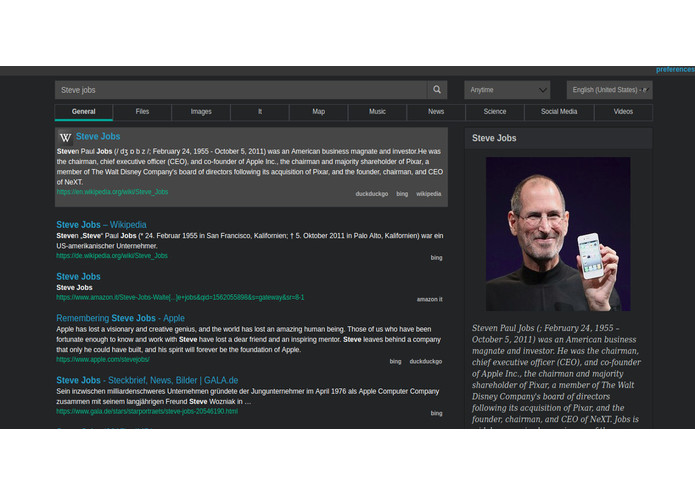Switch to the News tab

coord(436,112)
